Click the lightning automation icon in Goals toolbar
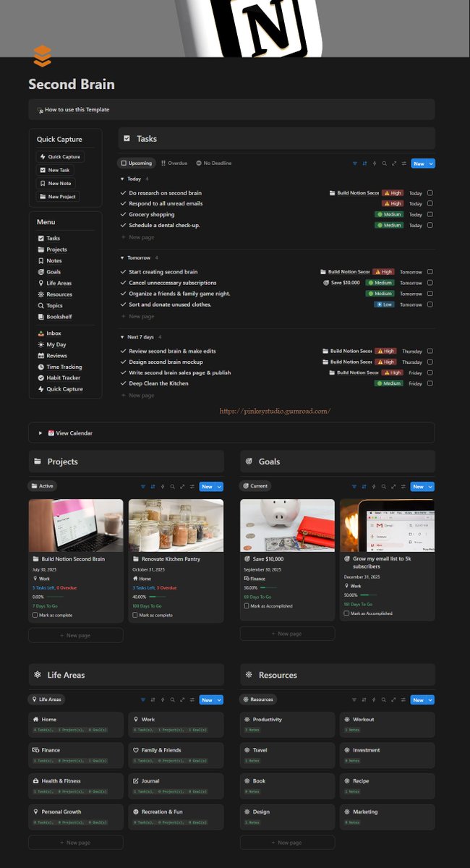Screen dimensions: 470x868 (374, 487)
